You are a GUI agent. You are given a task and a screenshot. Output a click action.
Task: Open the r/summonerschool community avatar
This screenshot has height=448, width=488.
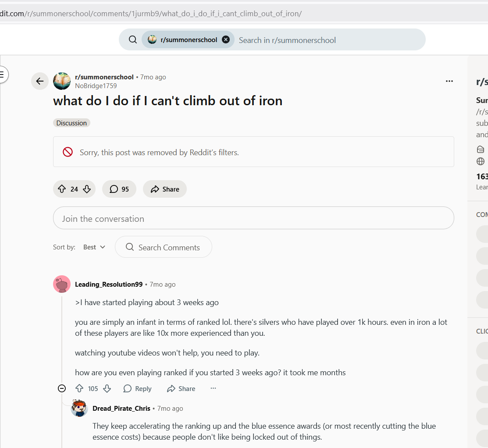(62, 81)
